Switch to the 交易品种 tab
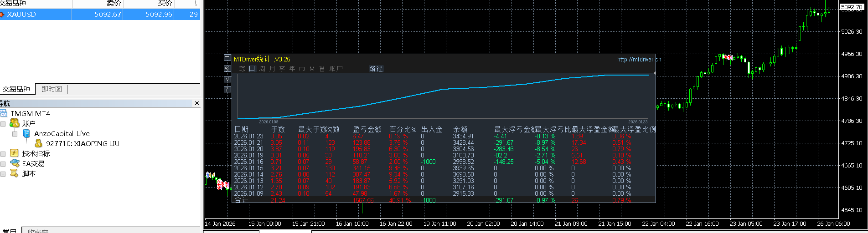The height and width of the screenshot is (233, 868). [16, 89]
